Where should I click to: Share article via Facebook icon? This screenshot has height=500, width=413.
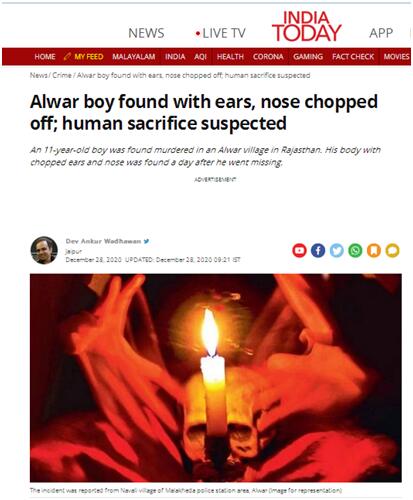[x=318, y=251]
